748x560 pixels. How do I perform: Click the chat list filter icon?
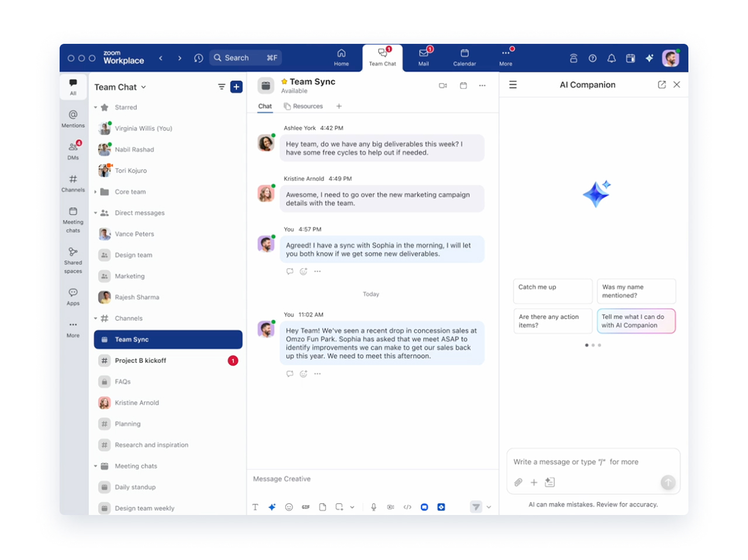pos(221,87)
